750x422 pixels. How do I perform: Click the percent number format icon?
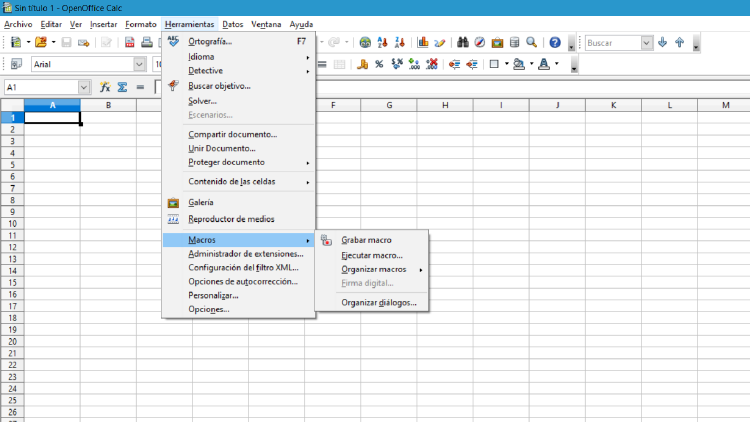(x=379, y=64)
